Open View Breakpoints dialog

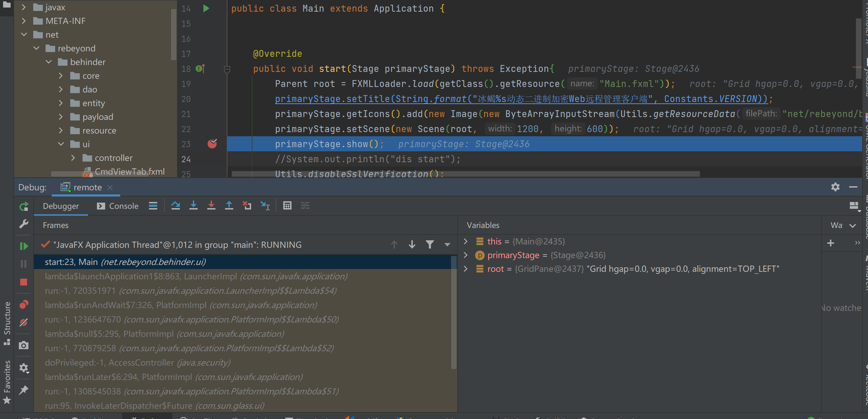point(24,304)
